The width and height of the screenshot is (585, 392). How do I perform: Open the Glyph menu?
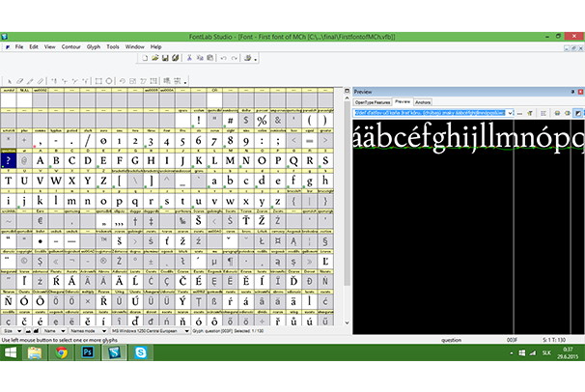click(x=94, y=46)
